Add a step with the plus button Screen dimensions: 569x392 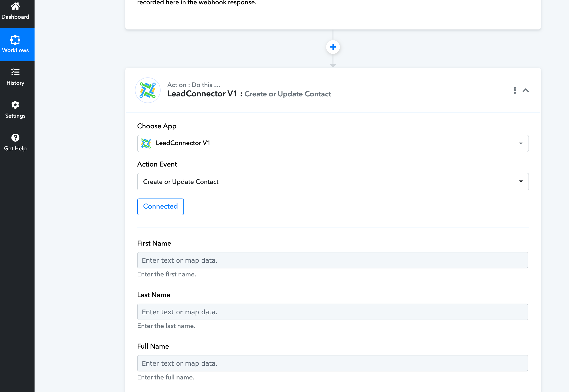[333, 47]
